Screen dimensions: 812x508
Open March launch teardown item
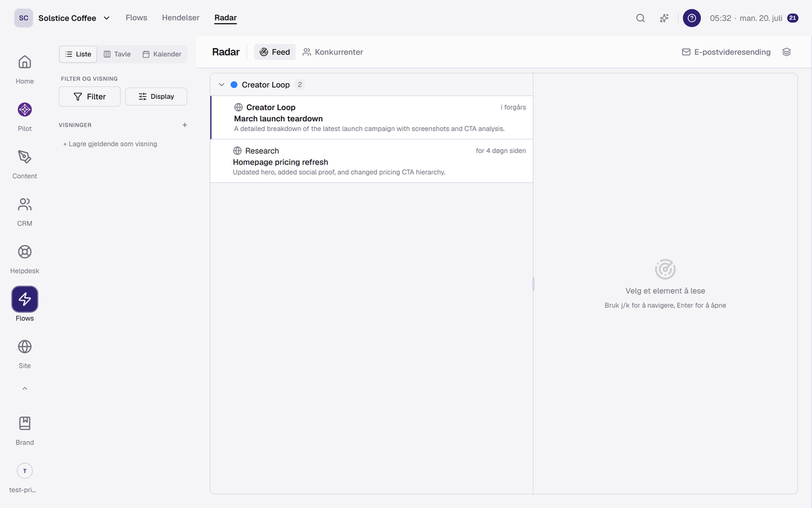[371, 118]
